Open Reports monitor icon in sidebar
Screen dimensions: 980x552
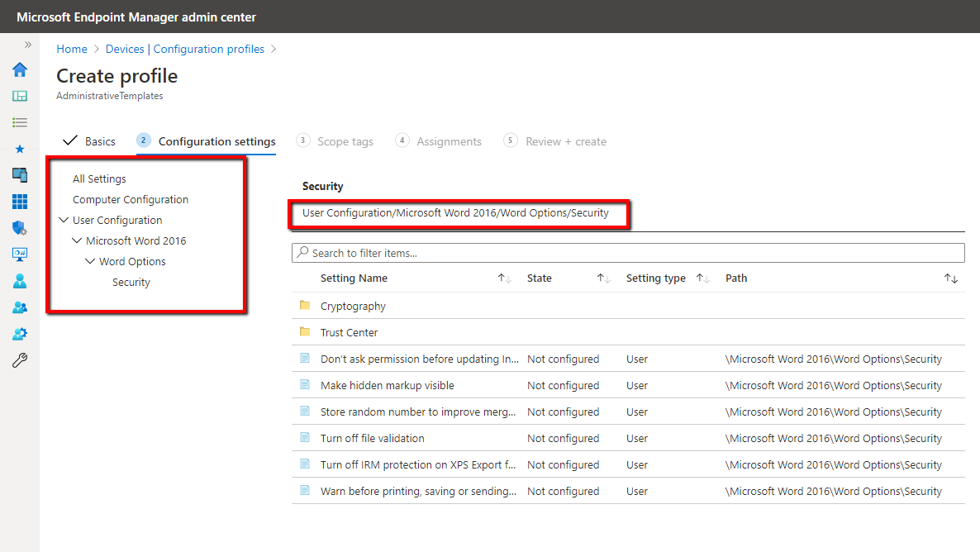tap(19, 255)
